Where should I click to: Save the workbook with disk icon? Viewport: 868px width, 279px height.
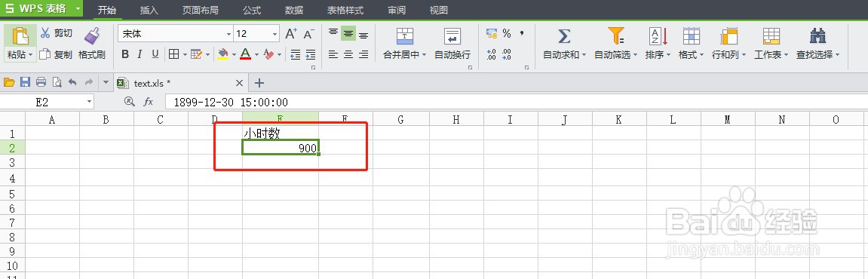25,82
